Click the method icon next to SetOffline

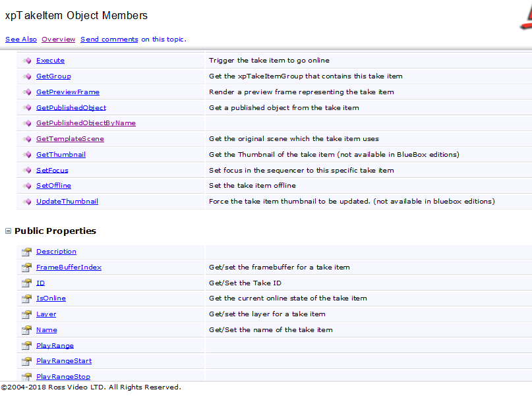pyautogui.click(x=27, y=186)
